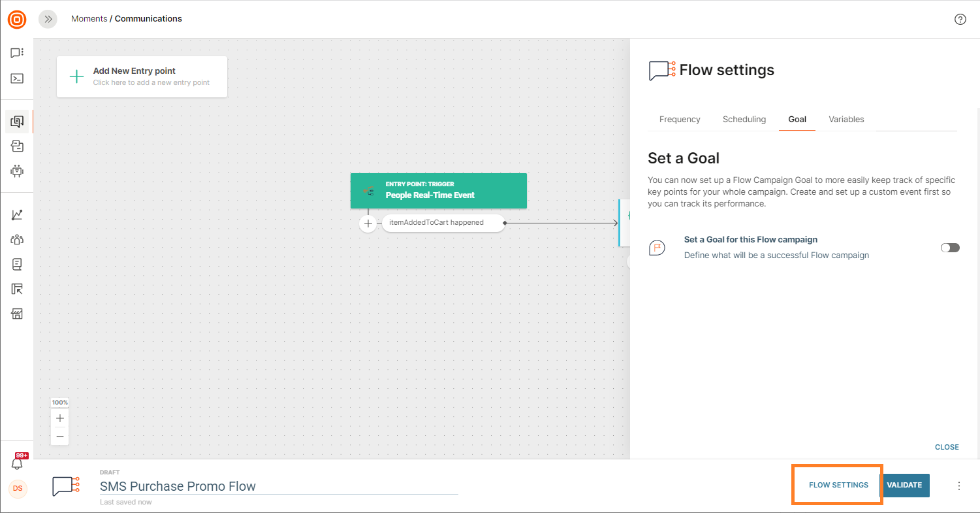Open the three-dot more options menu
Viewport: 980px width, 513px height.
(x=959, y=486)
